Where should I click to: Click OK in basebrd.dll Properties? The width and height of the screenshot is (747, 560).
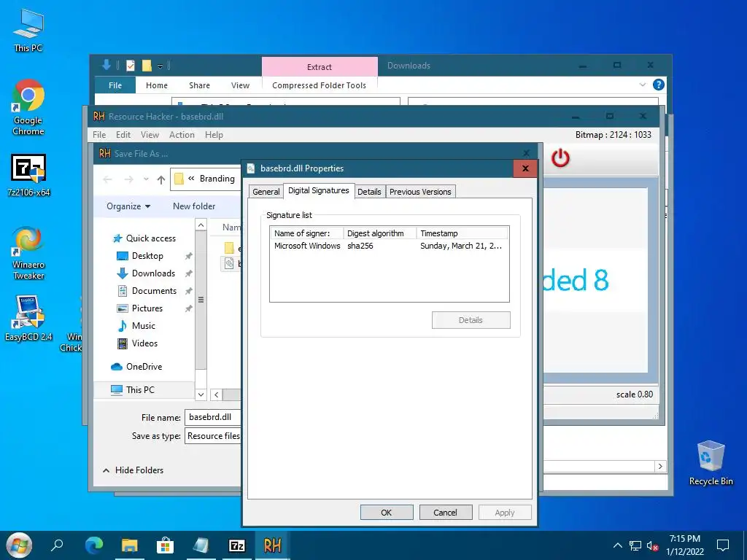click(387, 513)
